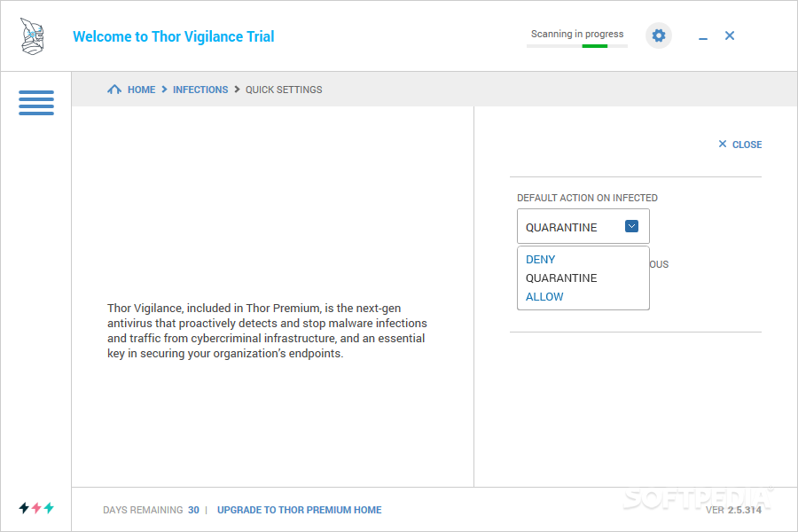798x532 pixels.
Task: Go to HOME in breadcrumb
Action: (142, 90)
